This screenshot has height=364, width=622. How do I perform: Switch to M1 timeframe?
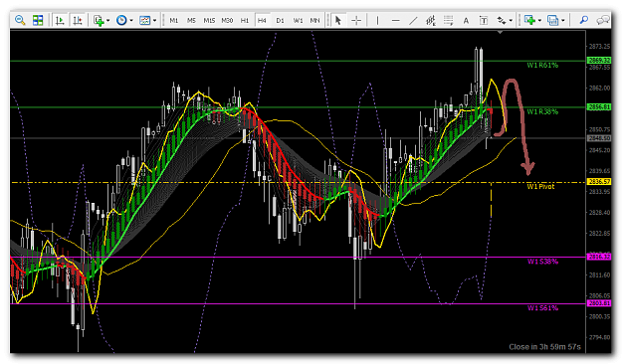[x=174, y=20]
